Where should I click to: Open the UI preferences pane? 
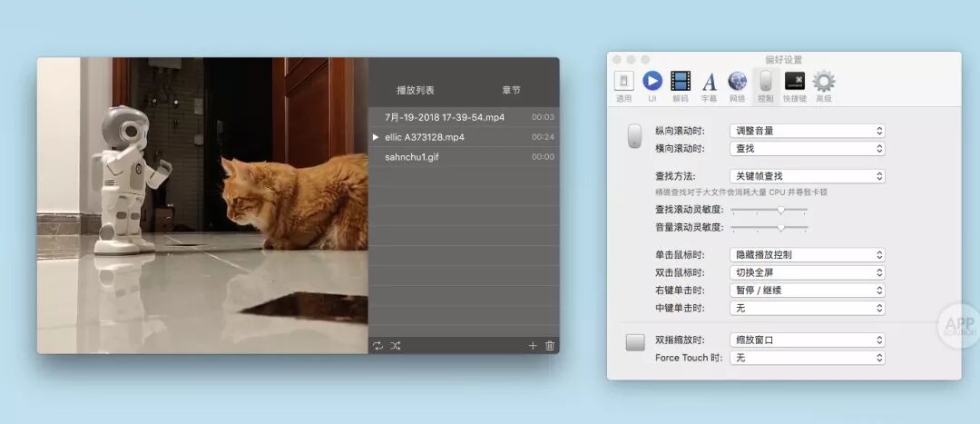click(652, 86)
